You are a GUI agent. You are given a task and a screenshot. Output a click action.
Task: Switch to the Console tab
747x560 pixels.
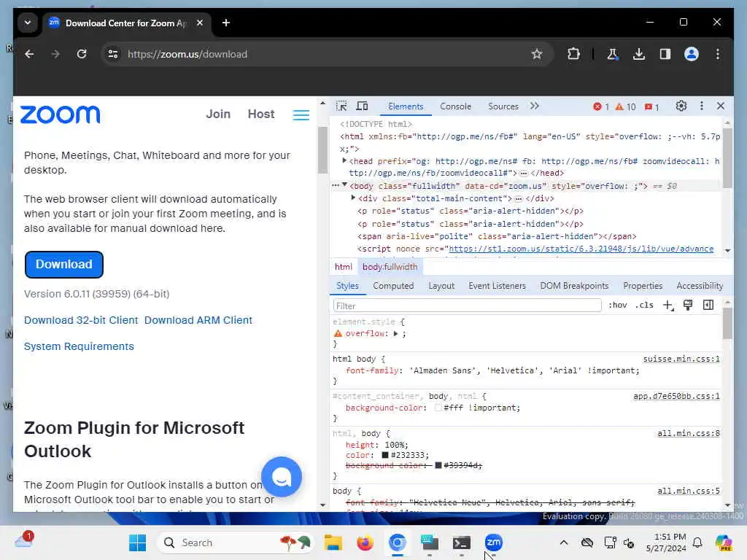pos(455,106)
